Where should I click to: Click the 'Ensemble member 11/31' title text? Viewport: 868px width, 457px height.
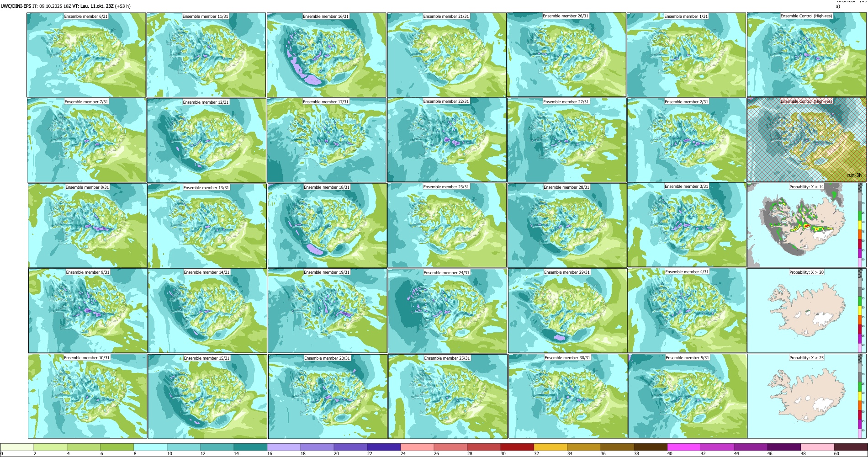(x=205, y=16)
